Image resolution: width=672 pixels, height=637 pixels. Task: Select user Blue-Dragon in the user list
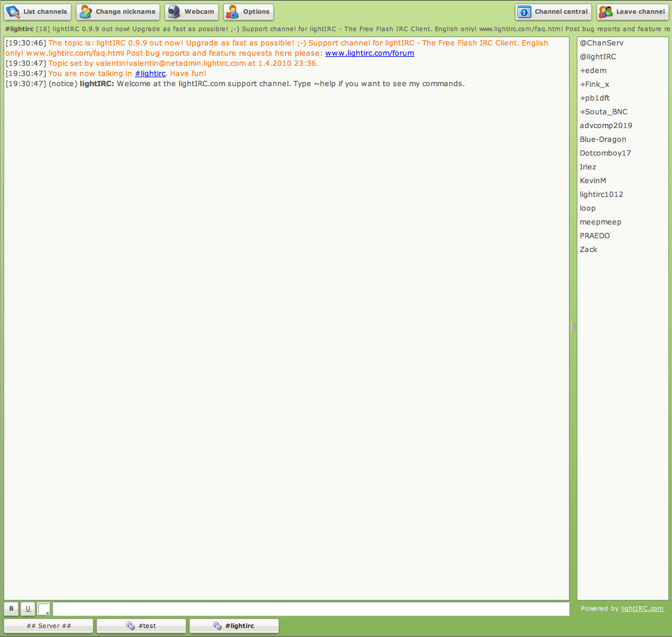pos(603,139)
